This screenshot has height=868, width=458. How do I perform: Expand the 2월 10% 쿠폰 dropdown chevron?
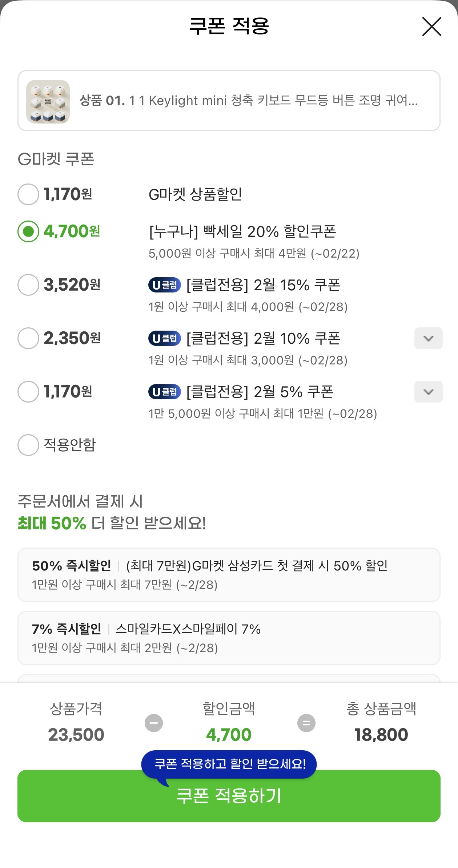tap(428, 338)
